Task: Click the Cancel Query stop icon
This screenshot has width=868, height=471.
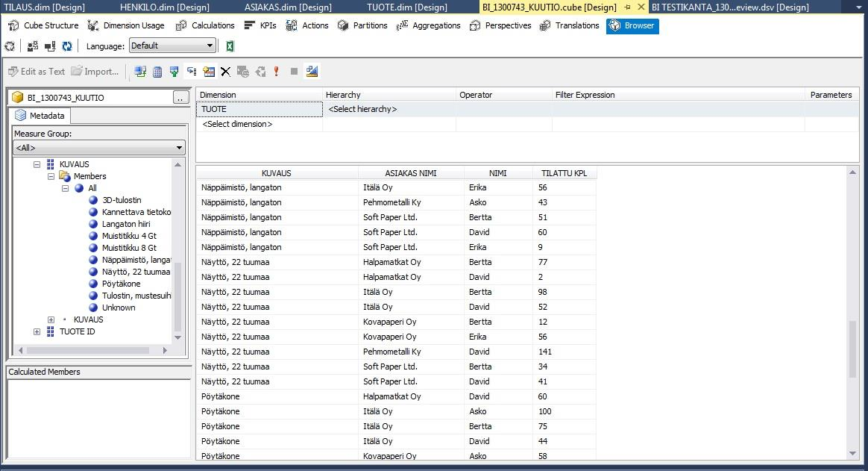Action: pyautogui.click(x=294, y=72)
